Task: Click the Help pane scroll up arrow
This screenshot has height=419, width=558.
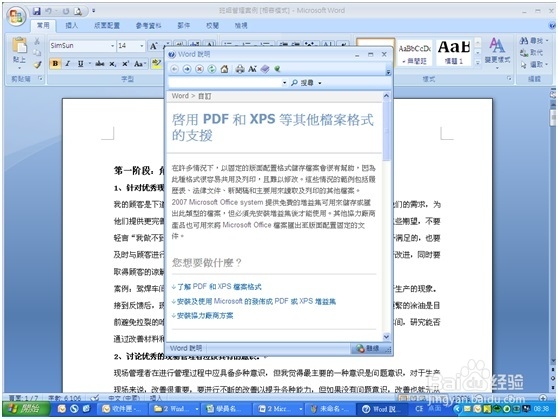Action: click(x=386, y=96)
